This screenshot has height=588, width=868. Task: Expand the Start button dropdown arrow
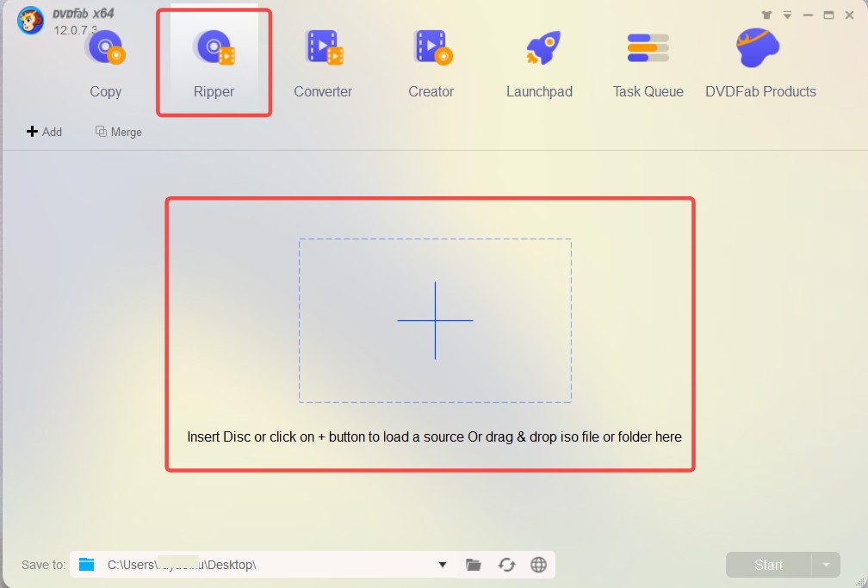[826, 565]
